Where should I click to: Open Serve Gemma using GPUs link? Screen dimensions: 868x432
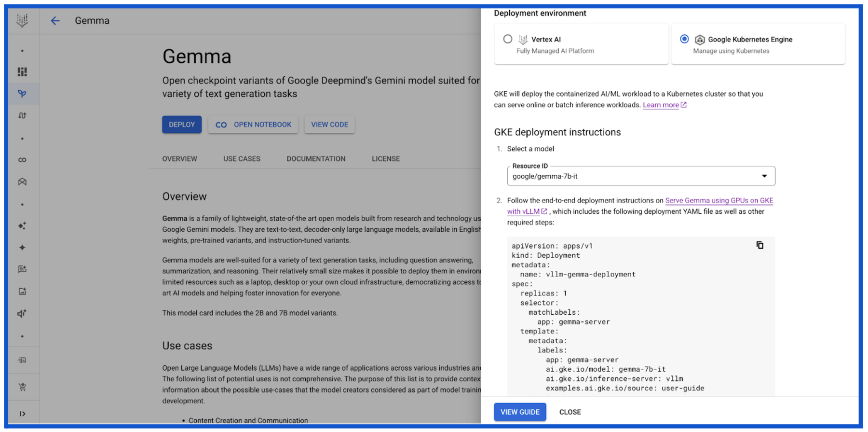pyautogui.click(x=719, y=200)
